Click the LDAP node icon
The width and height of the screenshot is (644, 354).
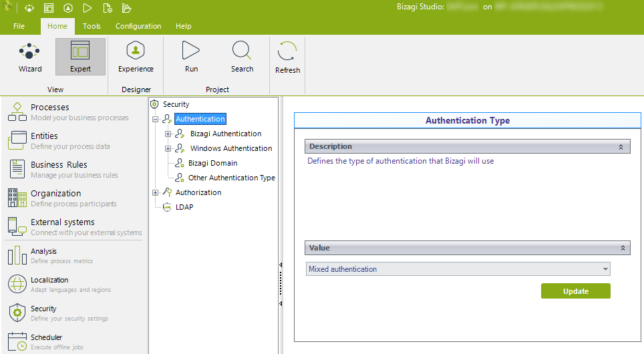tap(167, 207)
